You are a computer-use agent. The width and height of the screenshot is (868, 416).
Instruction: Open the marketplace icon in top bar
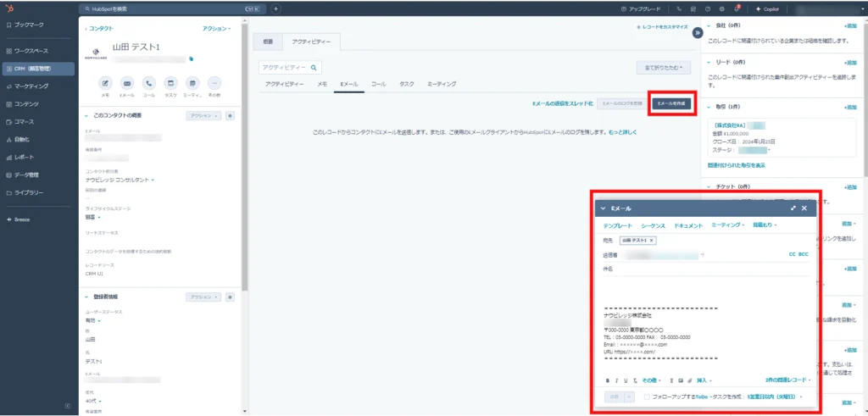[x=693, y=8]
